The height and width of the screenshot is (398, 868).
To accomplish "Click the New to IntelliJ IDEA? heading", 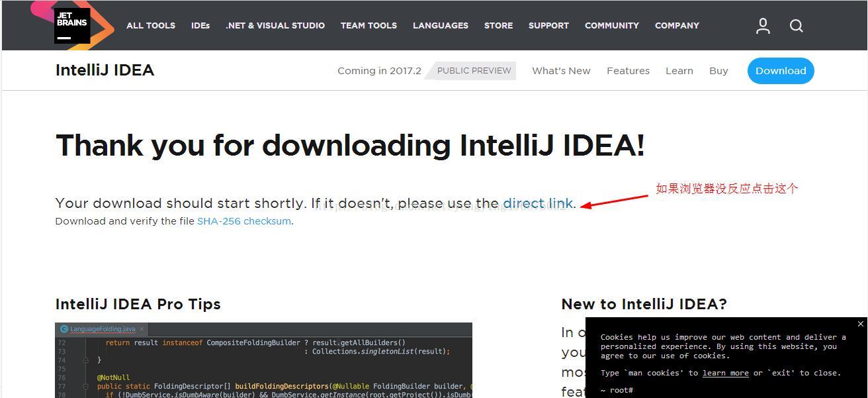I will pos(644,304).
